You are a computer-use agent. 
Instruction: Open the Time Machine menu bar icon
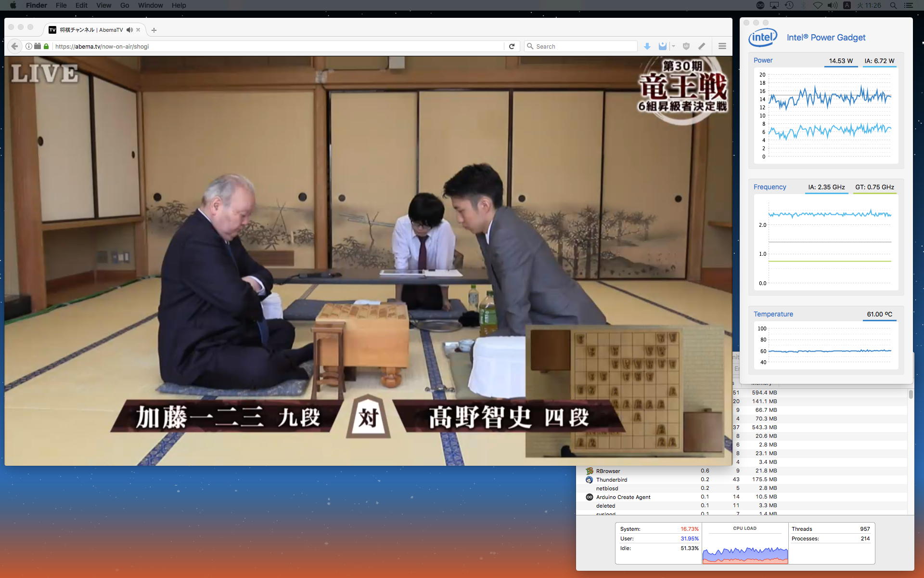[789, 5]
